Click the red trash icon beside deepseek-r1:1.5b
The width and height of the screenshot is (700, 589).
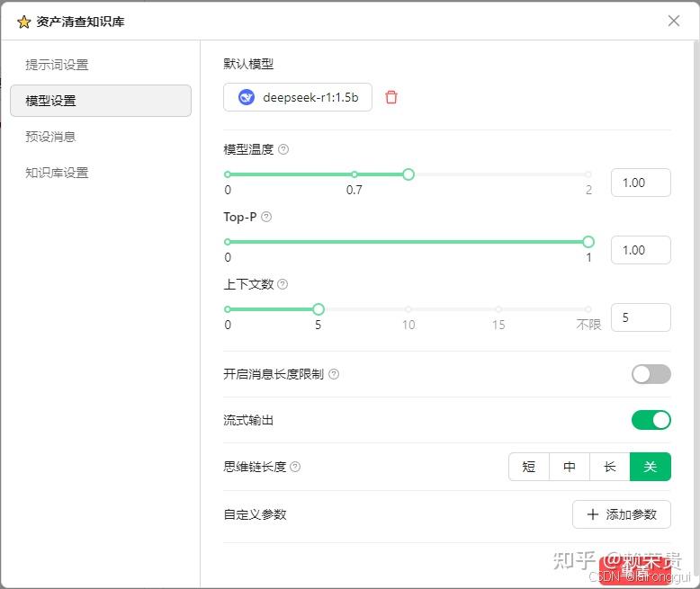(391, 97)
